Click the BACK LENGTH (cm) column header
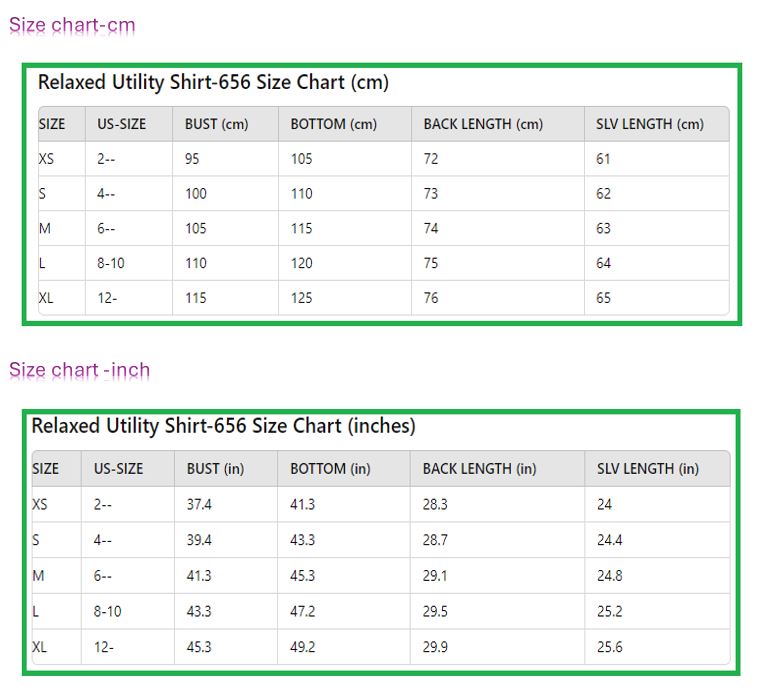Screen dimensions: 761x698 tap(482, 124)
